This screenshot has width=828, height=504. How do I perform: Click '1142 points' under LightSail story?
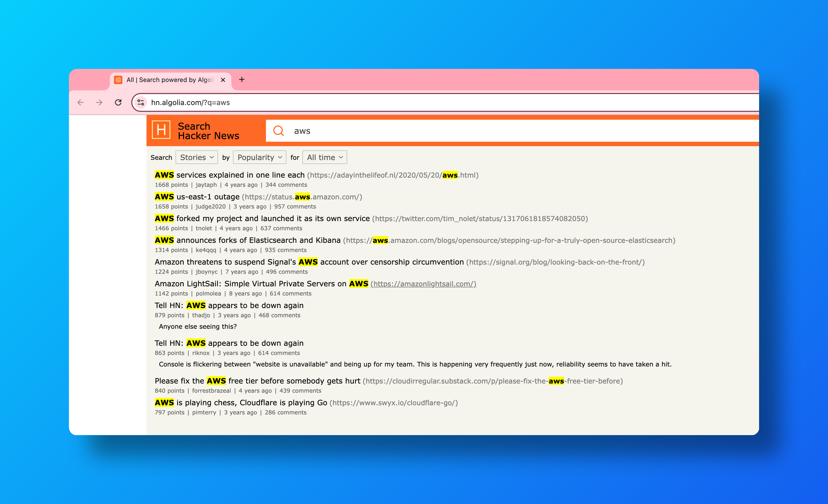point(171,294)
